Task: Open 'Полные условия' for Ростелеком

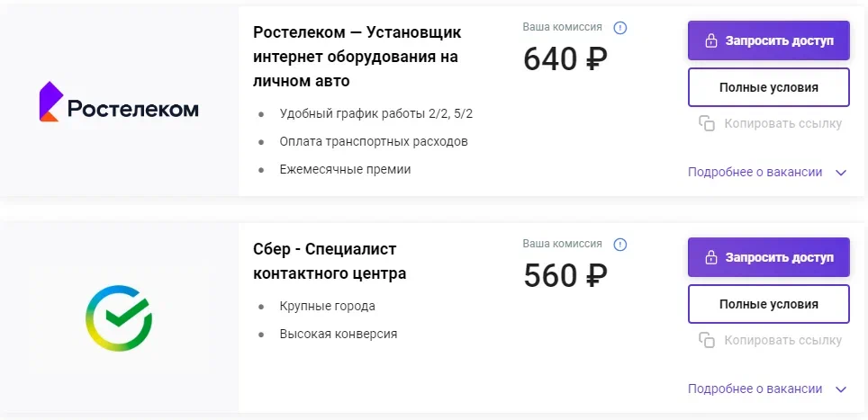Action: coord(768,87)
